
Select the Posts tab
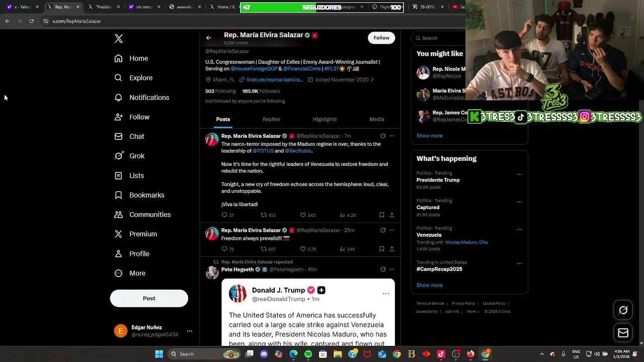coord(223,119)
